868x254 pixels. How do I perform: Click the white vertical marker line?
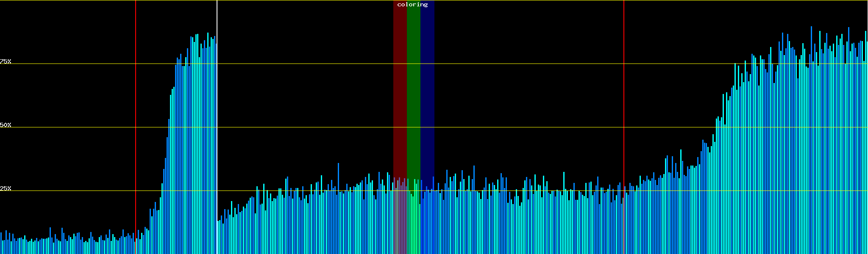[x=217, y=127]
